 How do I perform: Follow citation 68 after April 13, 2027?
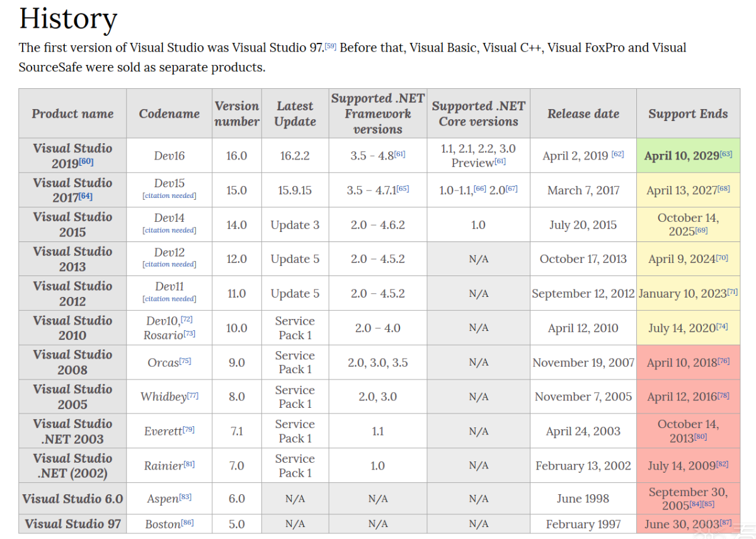click(724, 188)
